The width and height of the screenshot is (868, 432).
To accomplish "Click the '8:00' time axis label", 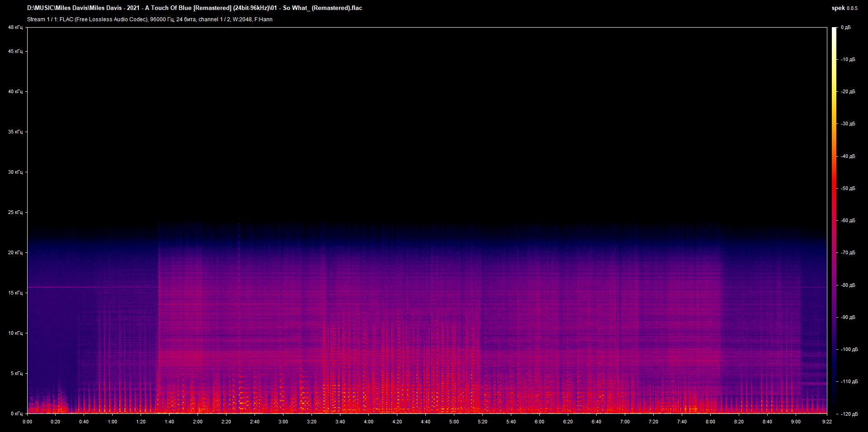I will click(x=711, y=422).
